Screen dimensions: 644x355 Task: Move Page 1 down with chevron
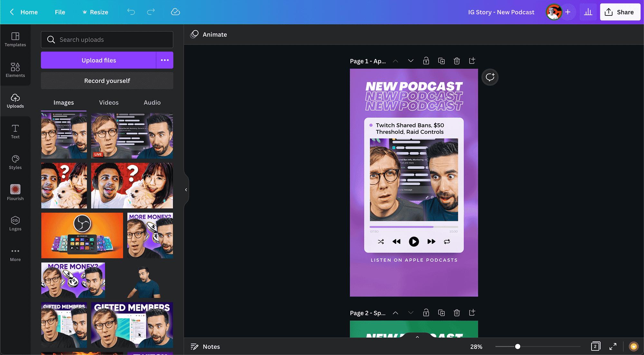(411, 61)
